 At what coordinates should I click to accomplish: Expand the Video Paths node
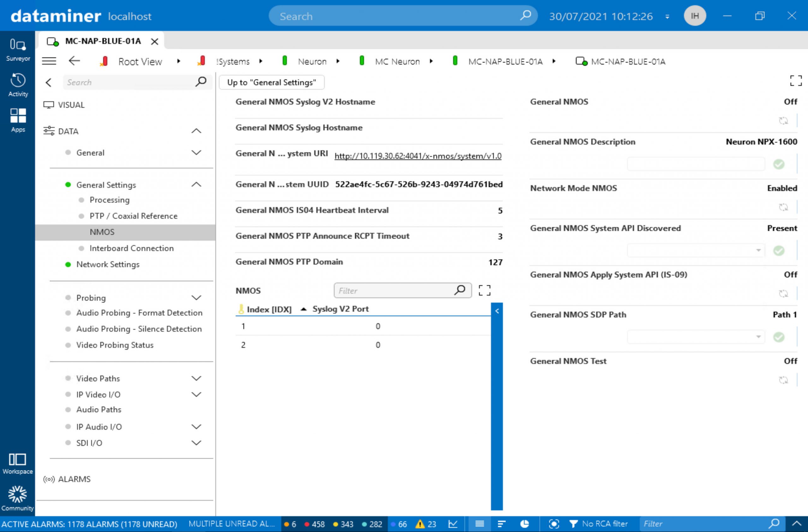click(196, 378)
